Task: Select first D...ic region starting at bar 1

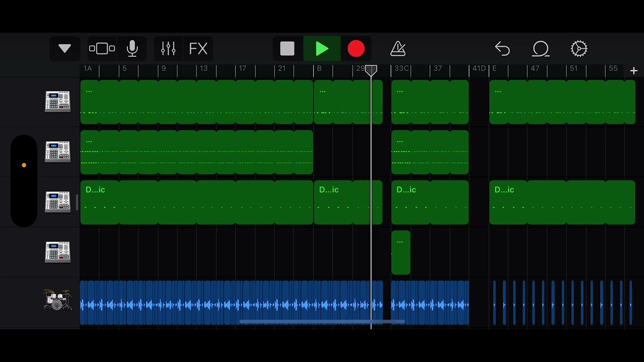Action: pyautogui.click(x=197, y=202)
